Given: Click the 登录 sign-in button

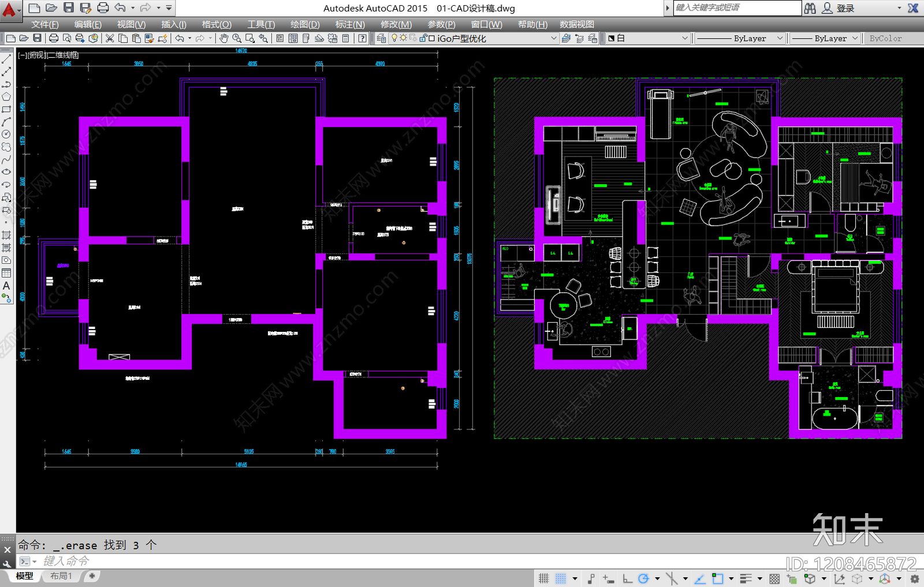Looking at the screenshot, I should (x=845, y=8).
